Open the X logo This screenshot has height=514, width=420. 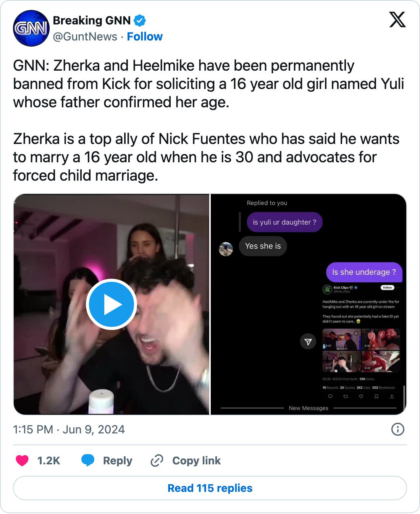[397, 19]
